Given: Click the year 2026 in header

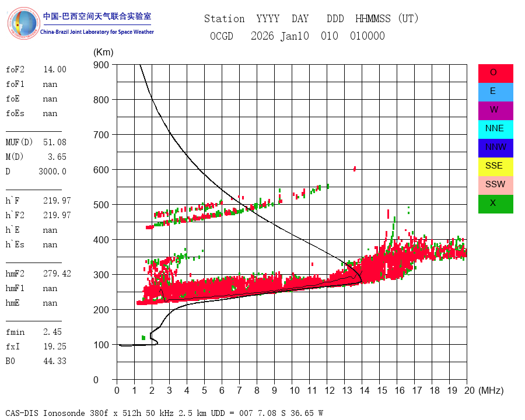Looking at the screenshot, I should [262, 36].
